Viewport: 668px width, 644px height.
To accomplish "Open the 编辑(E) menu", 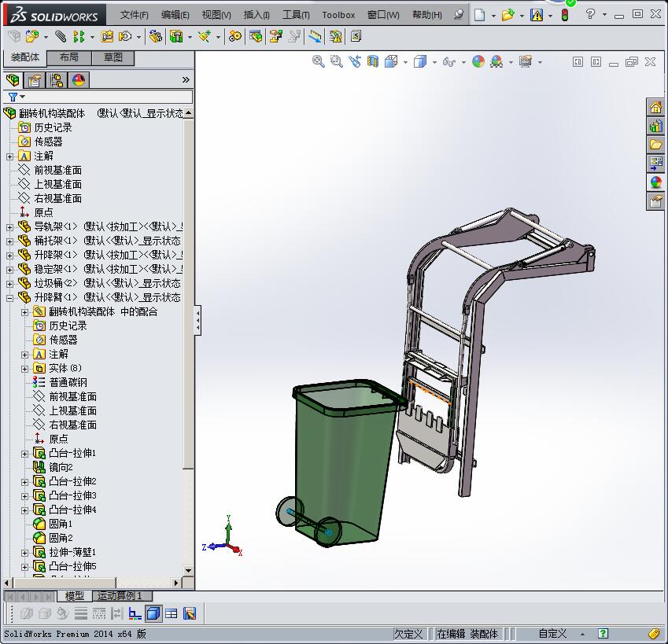I will [x=175, y=15].
